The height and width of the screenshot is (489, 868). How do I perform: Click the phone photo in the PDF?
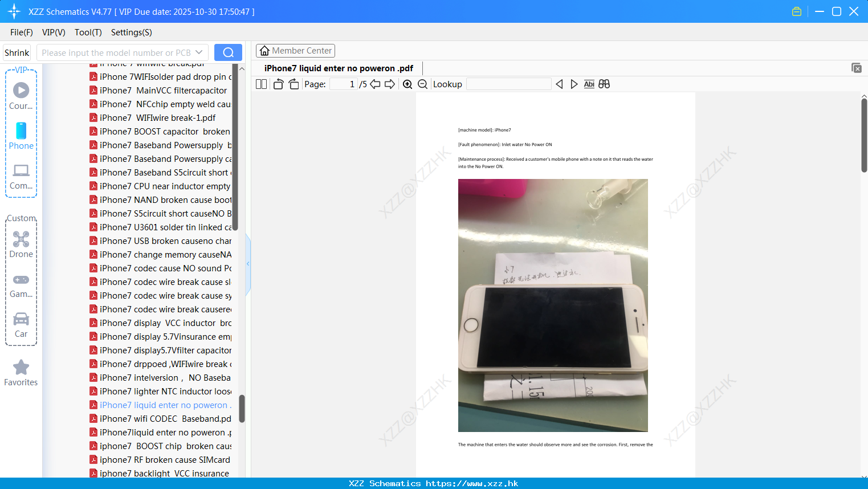click(553, 305)
